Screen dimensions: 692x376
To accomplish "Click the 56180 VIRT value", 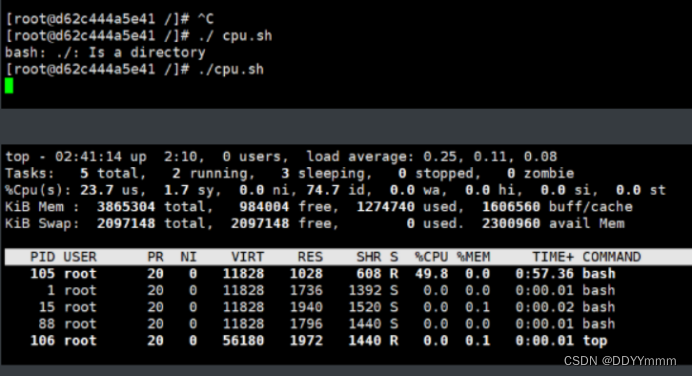I will [243, 341].
